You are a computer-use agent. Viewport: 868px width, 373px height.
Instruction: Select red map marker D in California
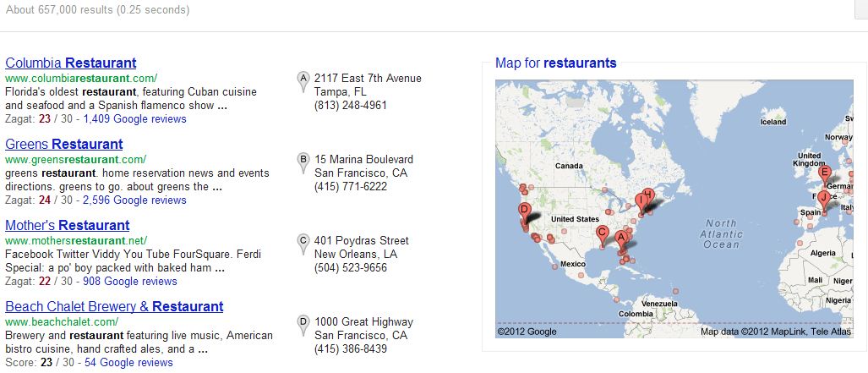[524, 210]
